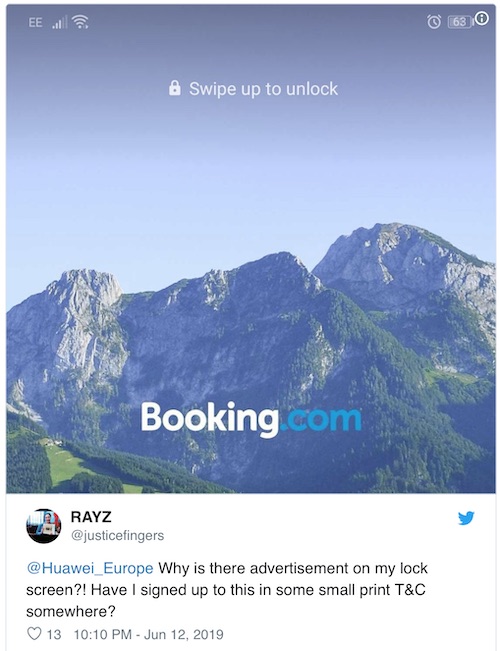Like the tweet with heart icon
The height and width of the screenshot is (651, 500).
(34, 634)
